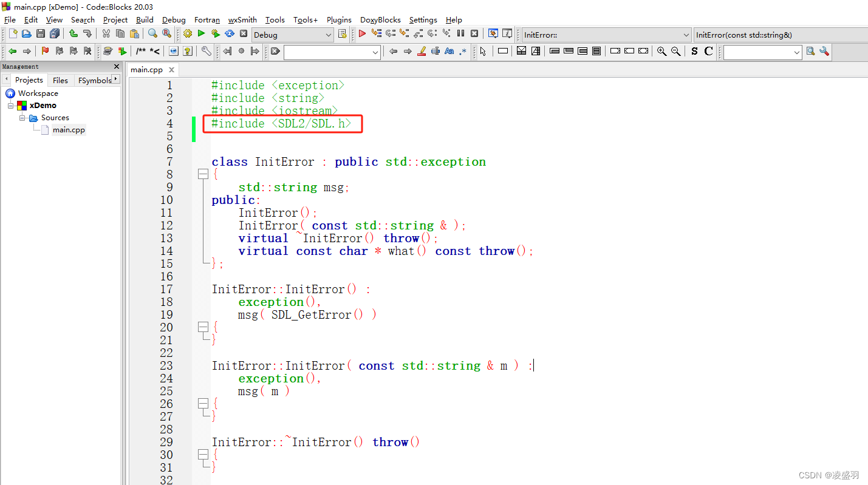Highlight search matches with the red marker icon
Viewport: 868px width, 485px height.
(x=422, y=52)
